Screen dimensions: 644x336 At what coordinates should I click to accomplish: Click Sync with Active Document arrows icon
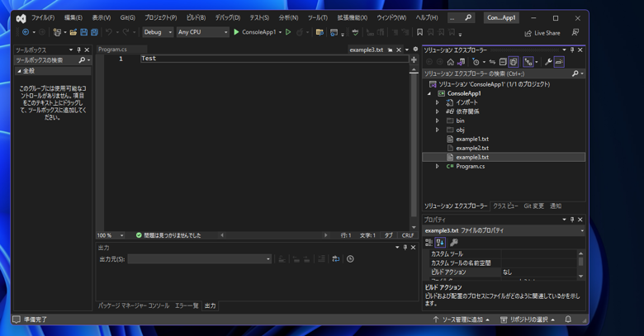point(492,62)
